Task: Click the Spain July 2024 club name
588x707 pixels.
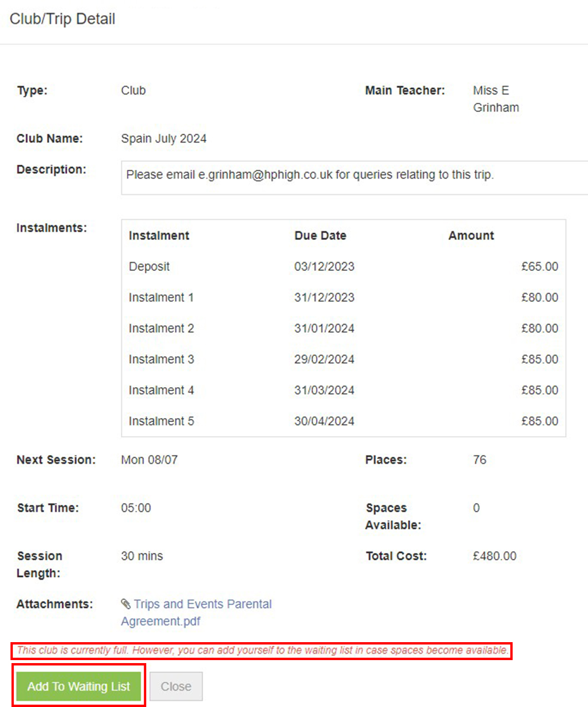Action: pyautogui.click(x=164, y=139)
